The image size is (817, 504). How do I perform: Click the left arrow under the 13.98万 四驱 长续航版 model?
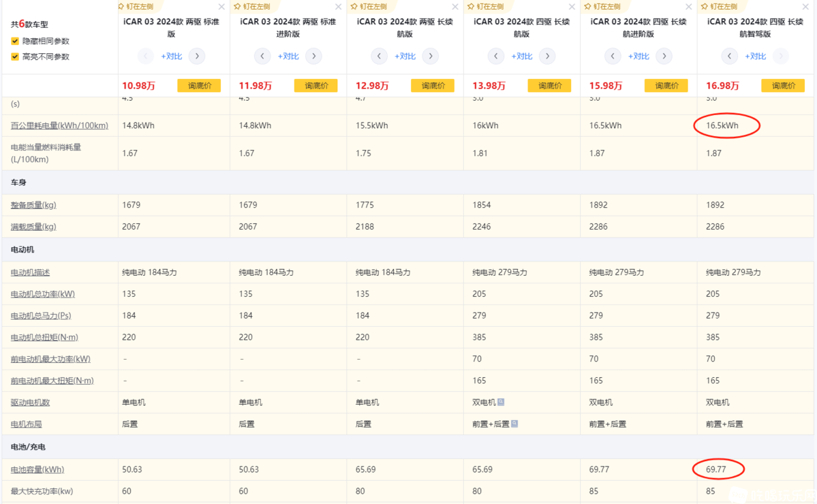tap(495, 57)
